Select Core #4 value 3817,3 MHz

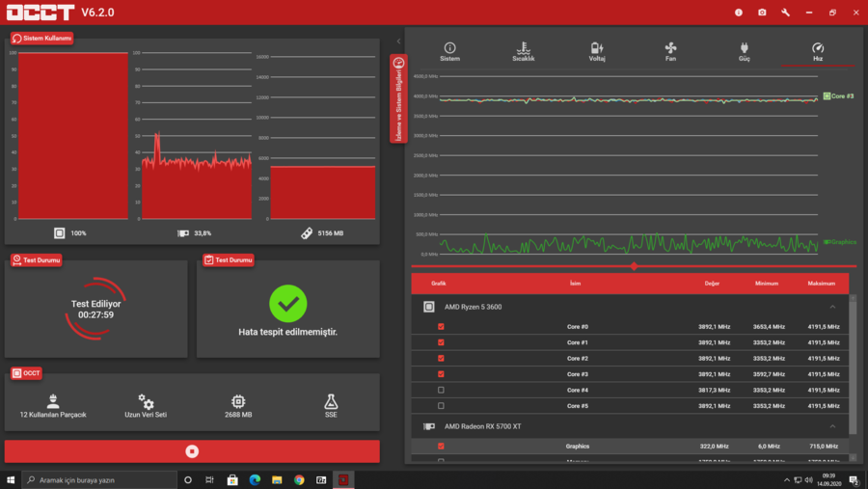[x=714, y=390]
